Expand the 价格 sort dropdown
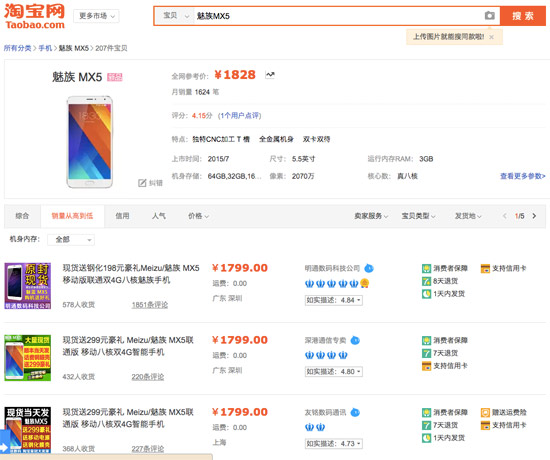550x460 pixels. pos(198,216)
